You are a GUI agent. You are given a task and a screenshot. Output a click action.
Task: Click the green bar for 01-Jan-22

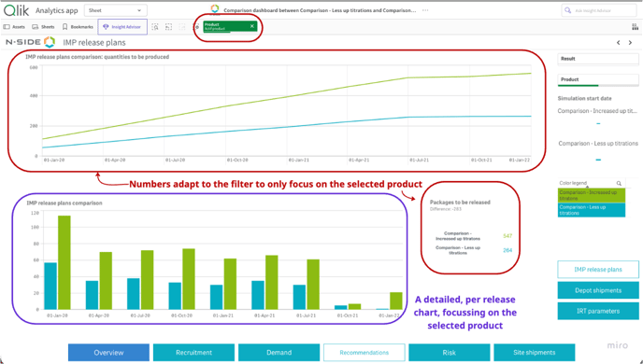[396, 301]
